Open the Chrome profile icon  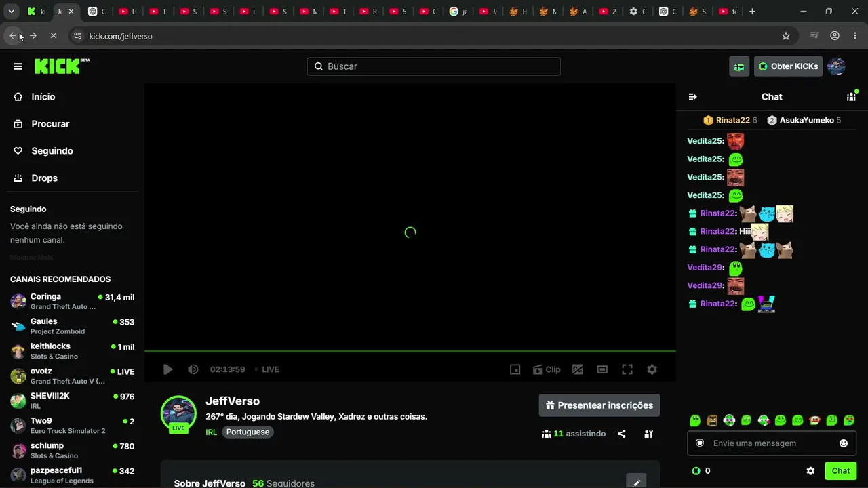pos(835,36)
